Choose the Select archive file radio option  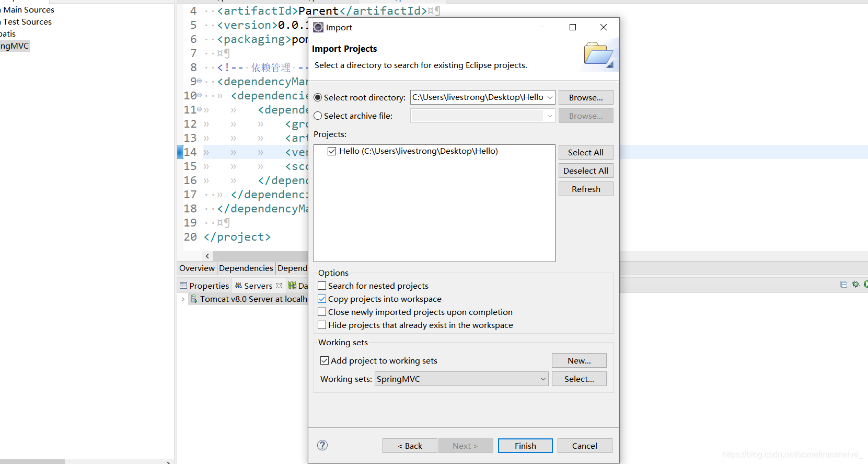click(318, 116)
